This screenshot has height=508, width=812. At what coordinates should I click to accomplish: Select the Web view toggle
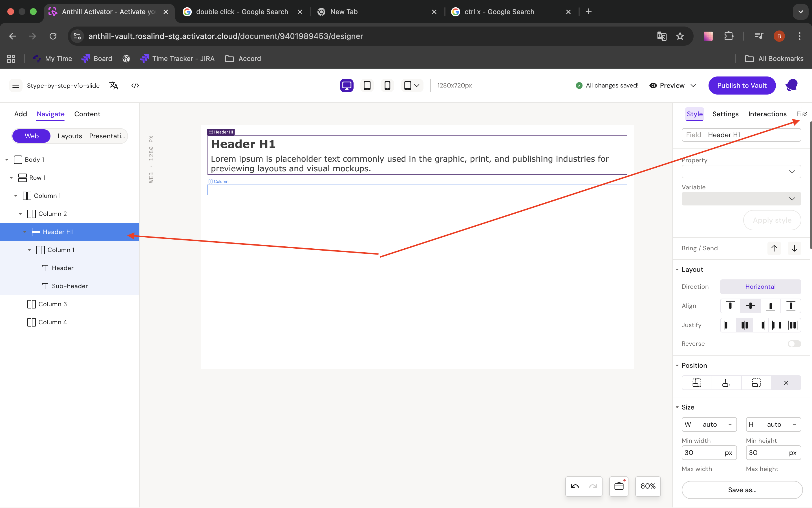coord(32,136)
